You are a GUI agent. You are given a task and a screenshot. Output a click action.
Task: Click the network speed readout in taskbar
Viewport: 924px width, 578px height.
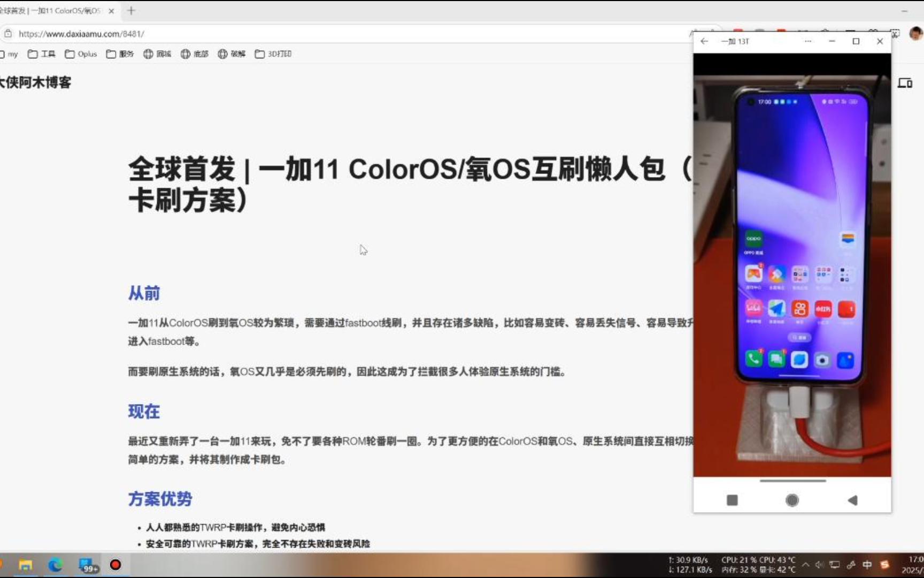click(690, 565)
